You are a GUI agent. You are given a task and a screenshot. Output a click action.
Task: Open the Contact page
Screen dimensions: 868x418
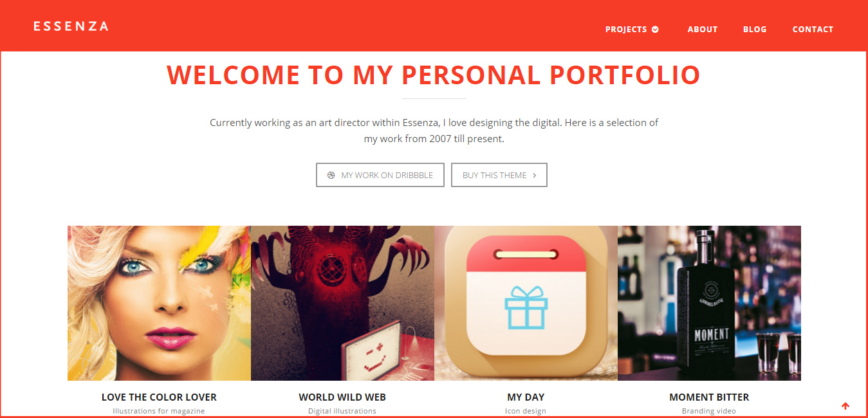tap(813, 29)
